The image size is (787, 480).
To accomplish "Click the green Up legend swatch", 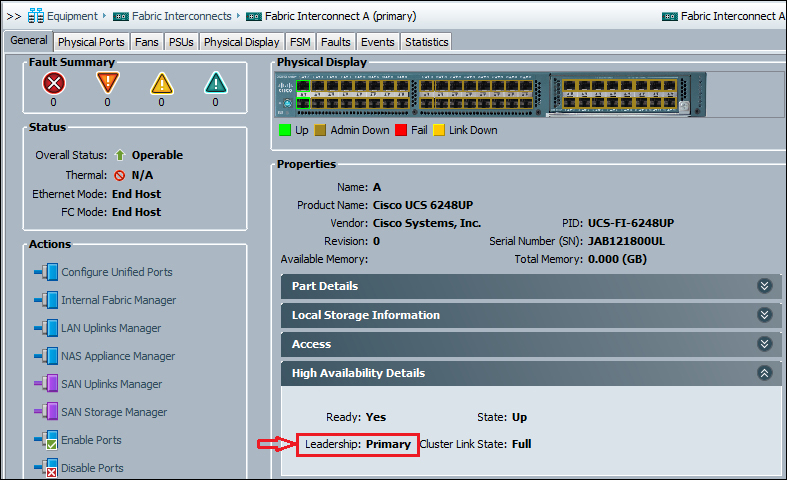I will 285,131.
